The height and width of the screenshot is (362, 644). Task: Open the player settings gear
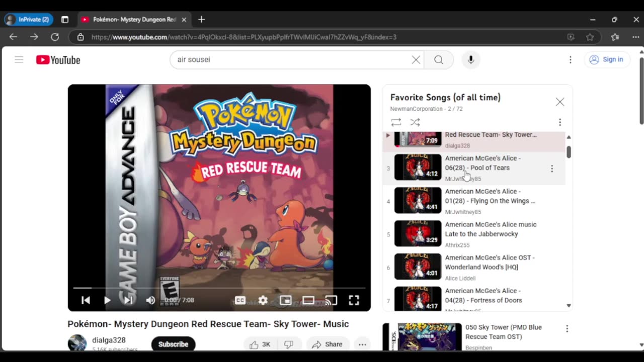[x=263, y=300]
